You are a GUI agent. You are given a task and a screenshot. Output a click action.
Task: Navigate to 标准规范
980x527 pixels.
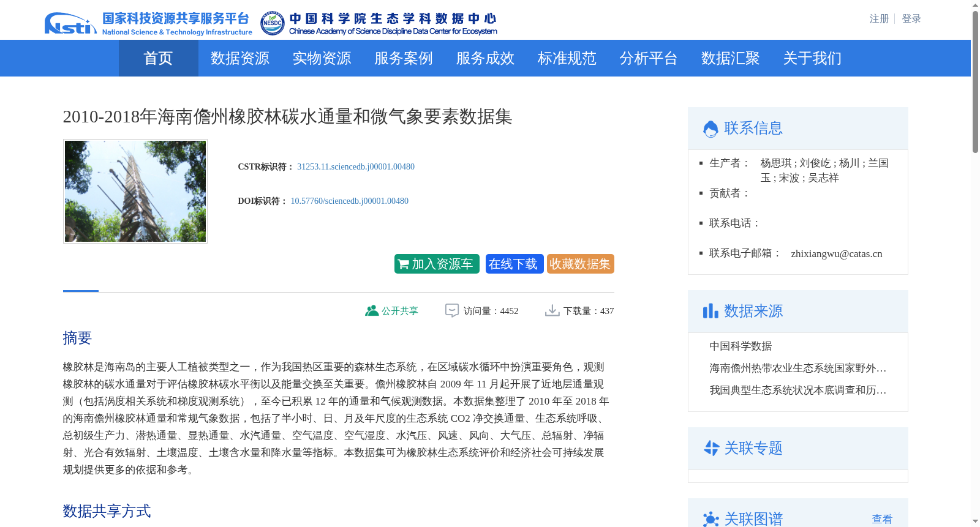[x=567, y=58]
